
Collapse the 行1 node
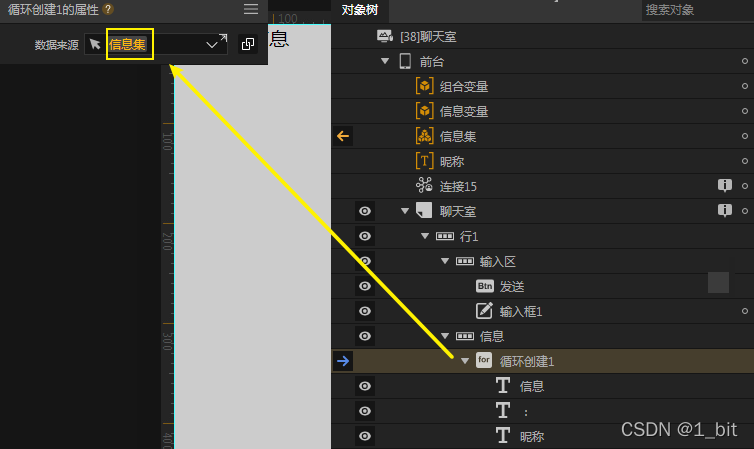tap(425, 236)
